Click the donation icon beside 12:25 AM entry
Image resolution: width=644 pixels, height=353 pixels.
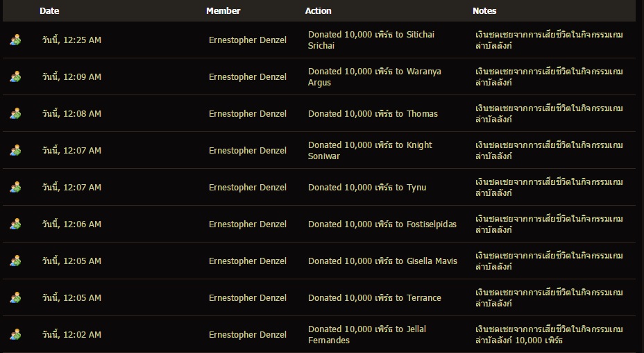(x=15, y=40)
